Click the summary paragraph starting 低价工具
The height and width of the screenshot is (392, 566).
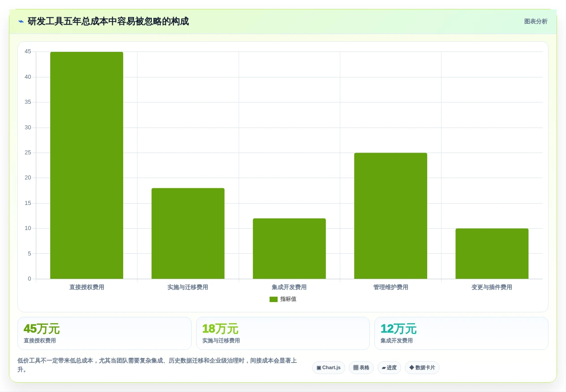coord(158,365)
